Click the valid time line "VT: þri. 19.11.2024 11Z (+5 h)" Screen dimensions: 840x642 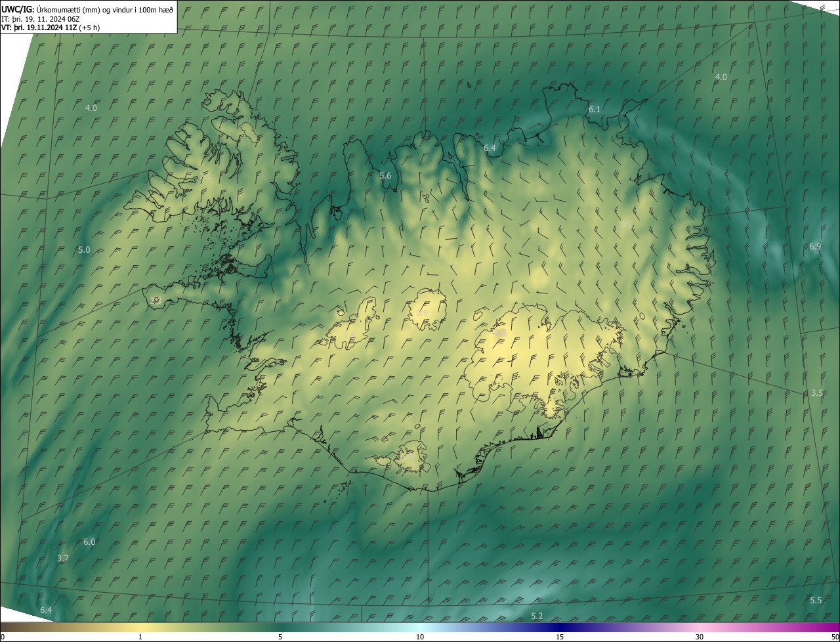click(51, 28)
